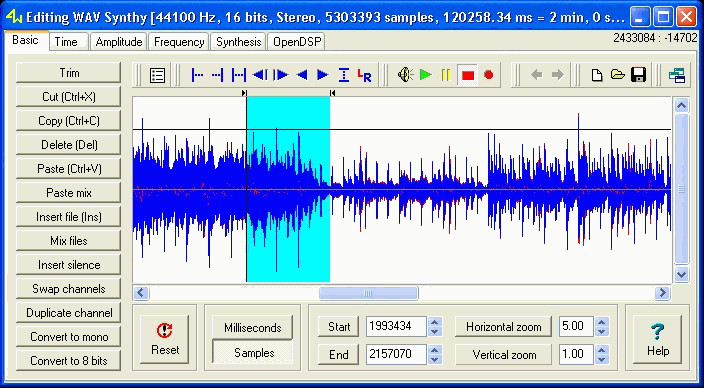Click the jump-to-selection-start arrow icon
The width and height of the screenshot is (704, 388).
pos(260,75)
